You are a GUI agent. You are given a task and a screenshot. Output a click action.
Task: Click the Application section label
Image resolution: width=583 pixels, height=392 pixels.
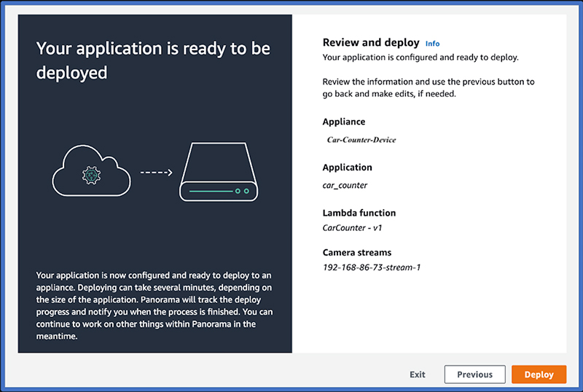click(x=347, y=168)
